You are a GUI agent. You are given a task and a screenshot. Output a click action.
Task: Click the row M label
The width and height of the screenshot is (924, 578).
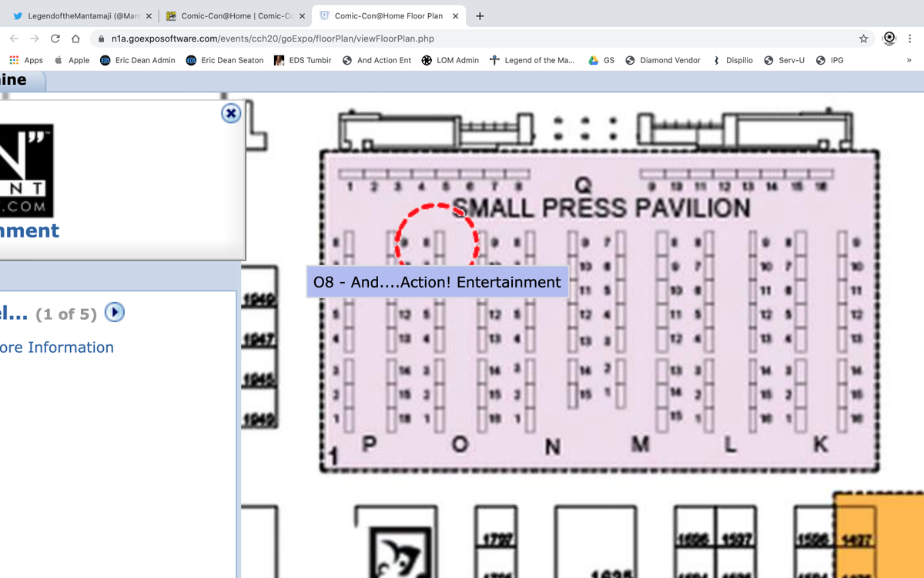click(641, 445)
